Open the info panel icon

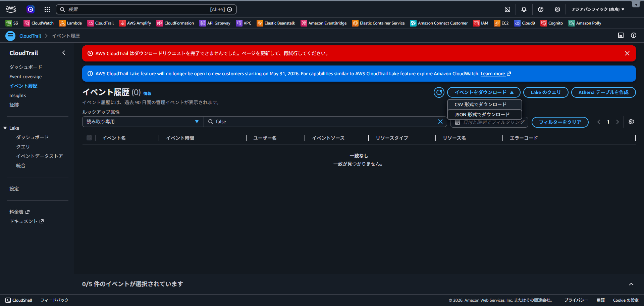pos(634,35)
